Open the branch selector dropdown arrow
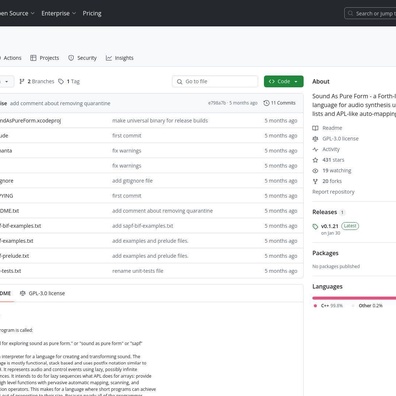 coord(7,82)
